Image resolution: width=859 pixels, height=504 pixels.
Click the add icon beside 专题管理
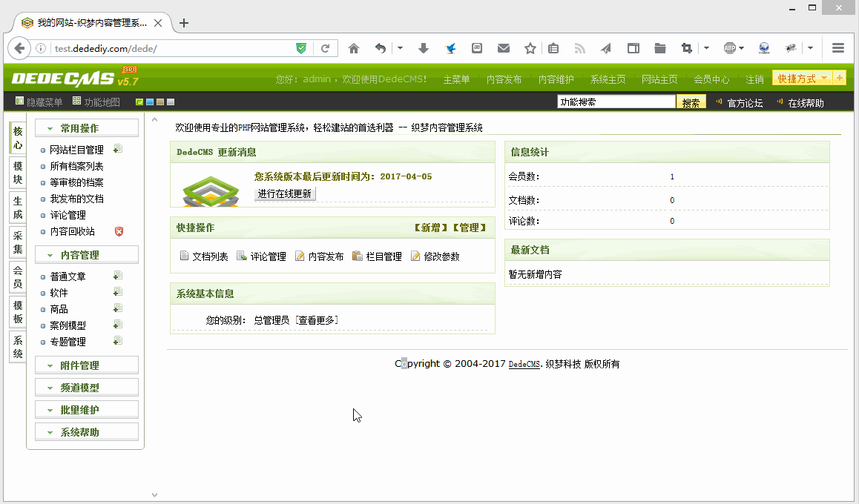117,341
